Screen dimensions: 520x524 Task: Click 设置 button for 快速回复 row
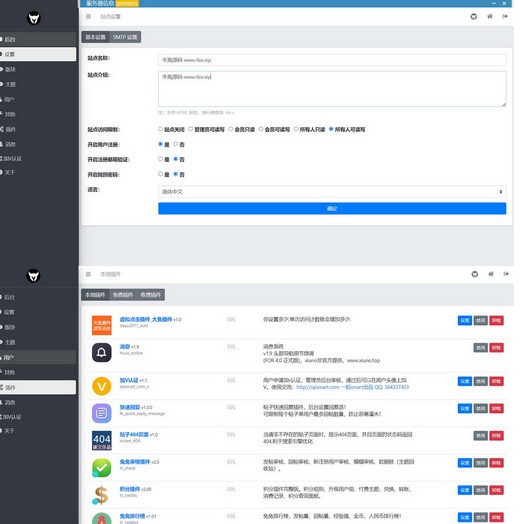(465, 408)
